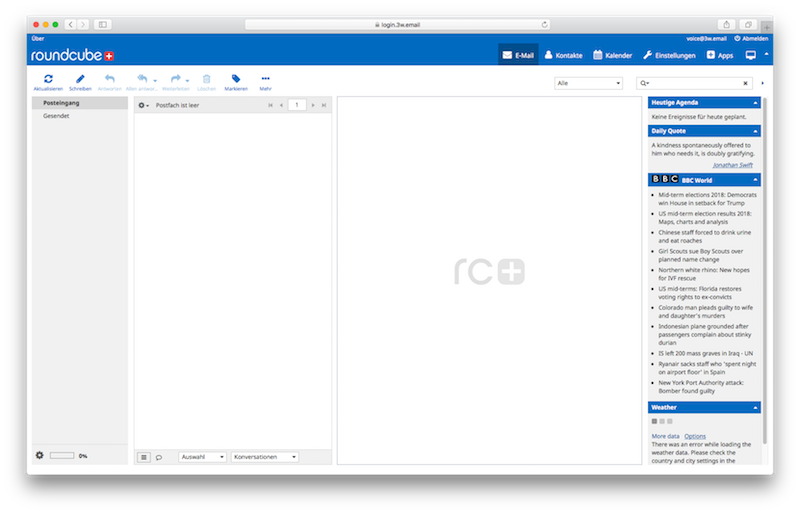Switch to conversation threads view
Screen dimensions: 800x513
tap(159, 456)
